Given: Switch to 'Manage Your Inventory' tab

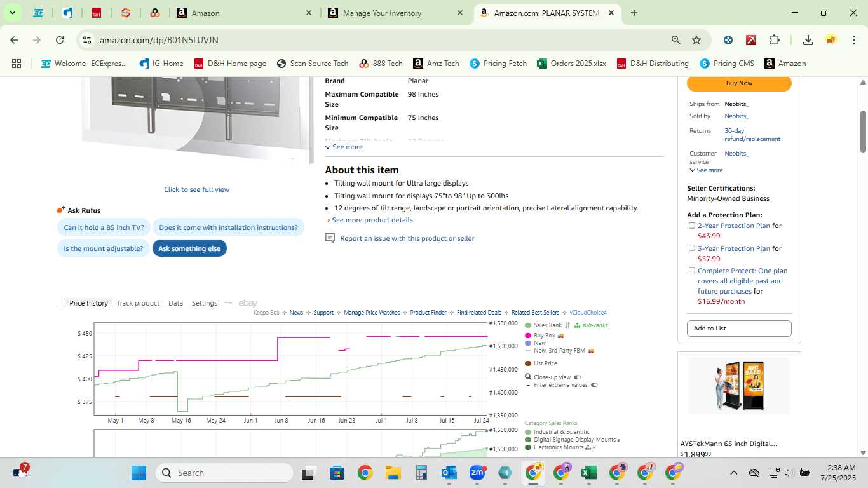Looking at the screenshot, I should [x=396, y=13].
